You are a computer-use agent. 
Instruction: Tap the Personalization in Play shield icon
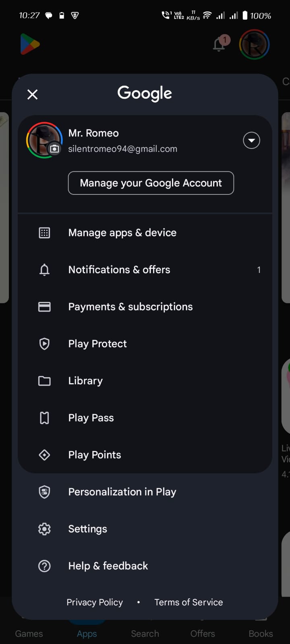(x=44, y=492)
